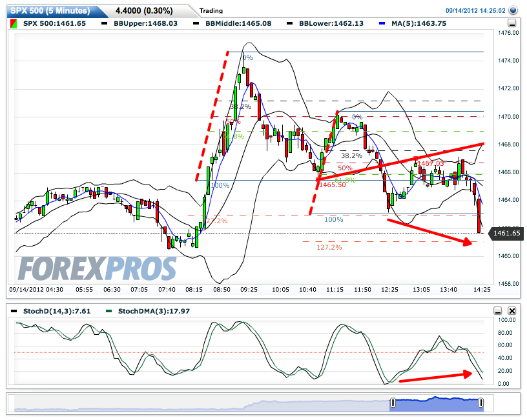Close the Stochastic indicator panel
This screenshot has width=527, height=420.
click(x=512, y=311)
